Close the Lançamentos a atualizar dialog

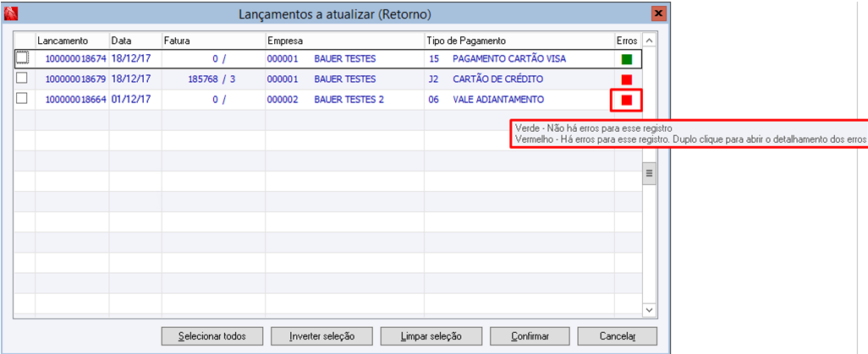[658, 14]
